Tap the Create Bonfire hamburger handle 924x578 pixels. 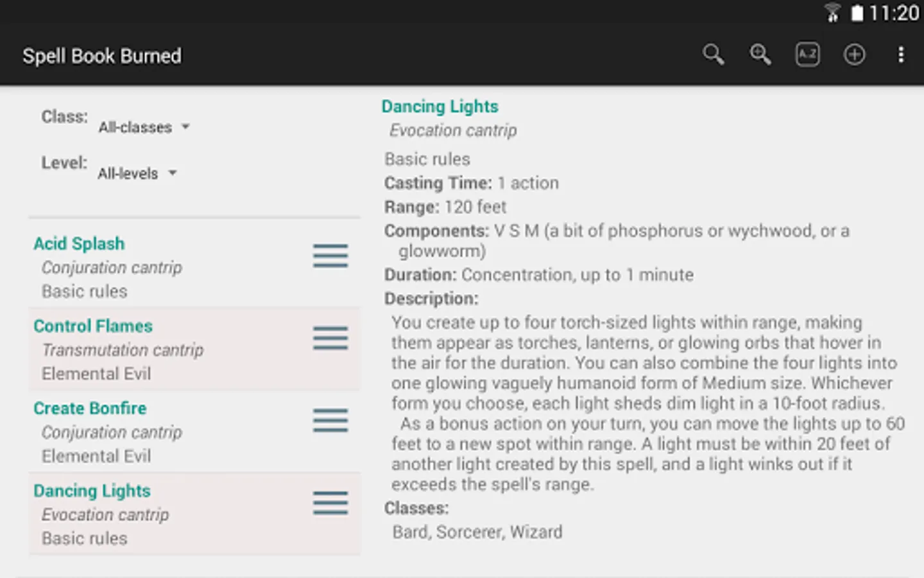click(x=330, y=420)
